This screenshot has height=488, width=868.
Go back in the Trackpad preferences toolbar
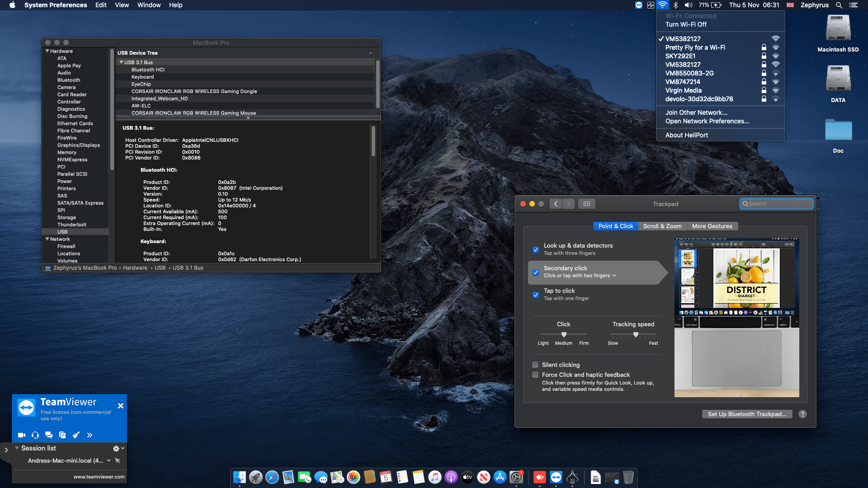pyautogui.click(x=556, y=204)
